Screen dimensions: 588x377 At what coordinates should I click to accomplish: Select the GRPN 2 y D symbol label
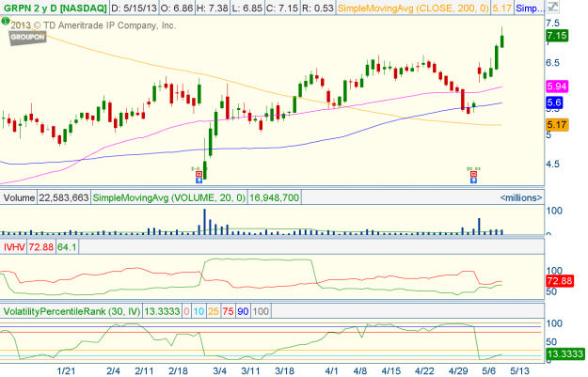tap(54, 8)
